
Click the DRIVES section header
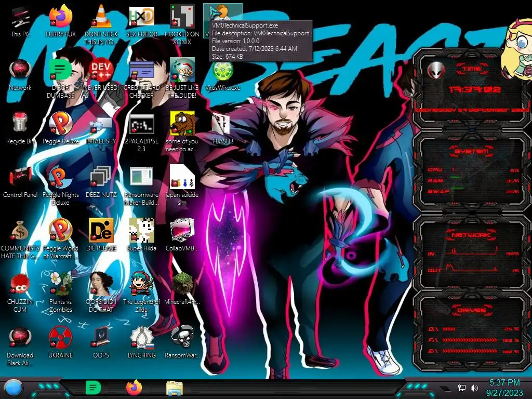[471, 310]
